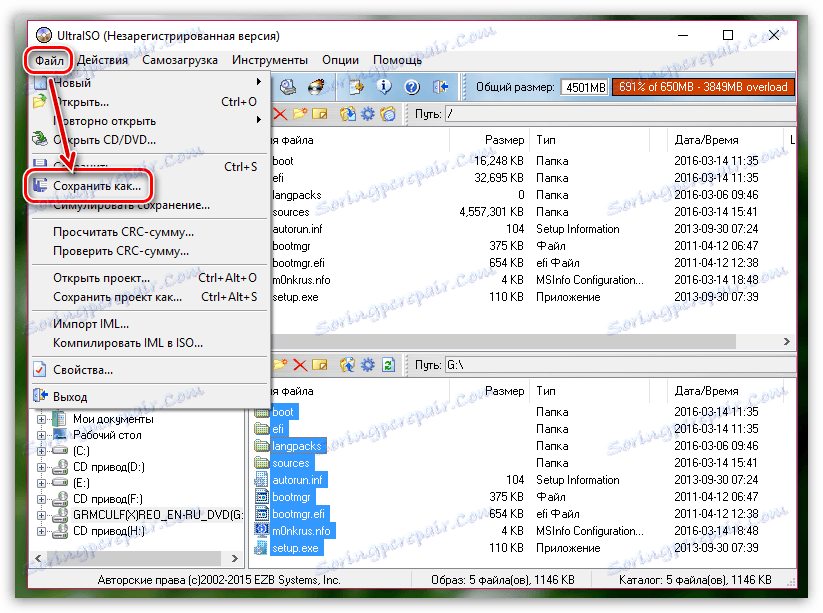
Task: Click the red 691% of 650MB capacity bar
Action: 703,87
